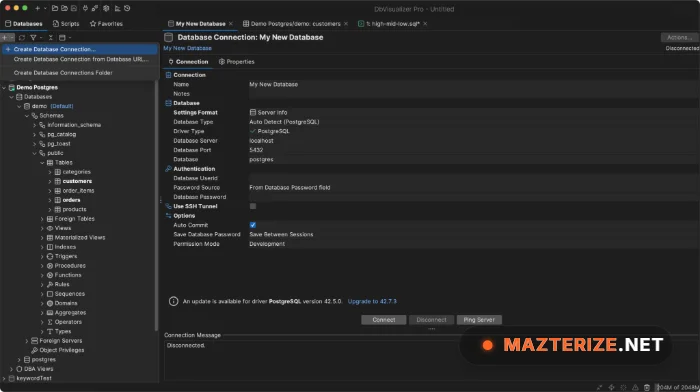
Task: Open the Actions... button
Action: coord(679,38)
